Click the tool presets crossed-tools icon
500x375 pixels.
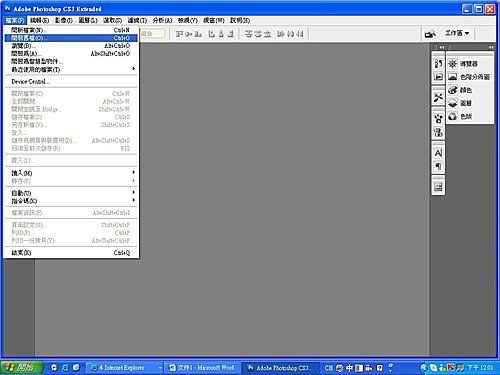click(438, 97)
